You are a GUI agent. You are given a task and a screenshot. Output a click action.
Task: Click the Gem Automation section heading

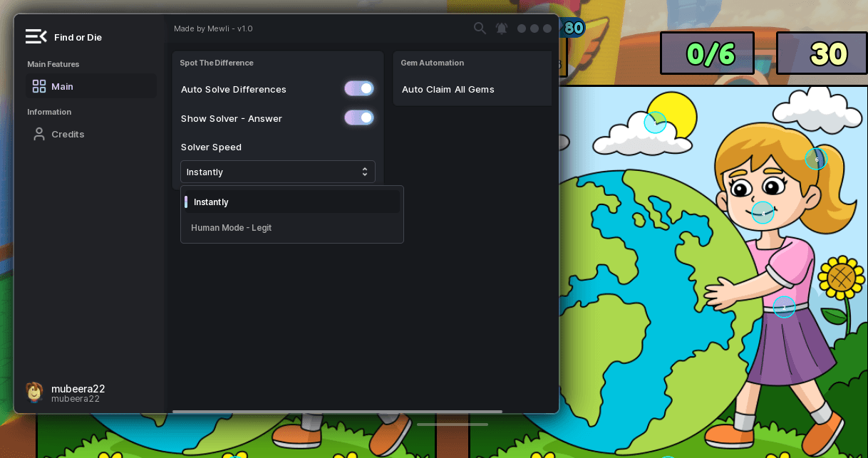[433, 63]
